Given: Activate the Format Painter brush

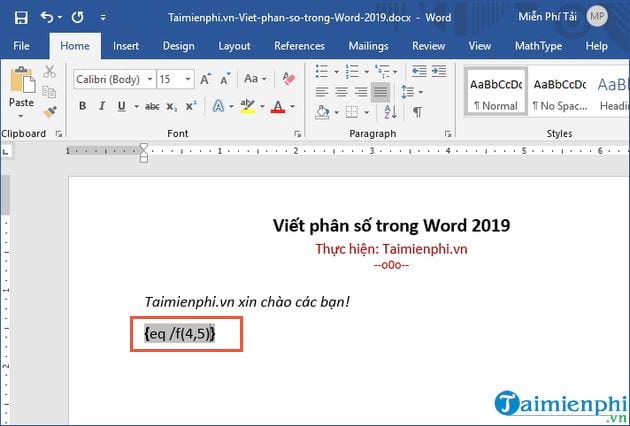Looking at the screenshot, I should [49, 111].
